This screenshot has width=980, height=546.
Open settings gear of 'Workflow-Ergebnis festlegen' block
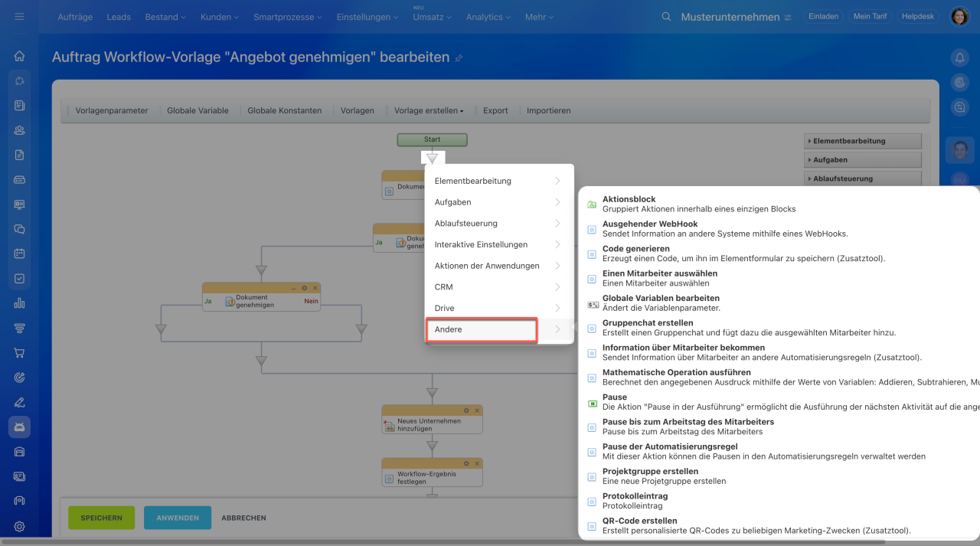466,464
